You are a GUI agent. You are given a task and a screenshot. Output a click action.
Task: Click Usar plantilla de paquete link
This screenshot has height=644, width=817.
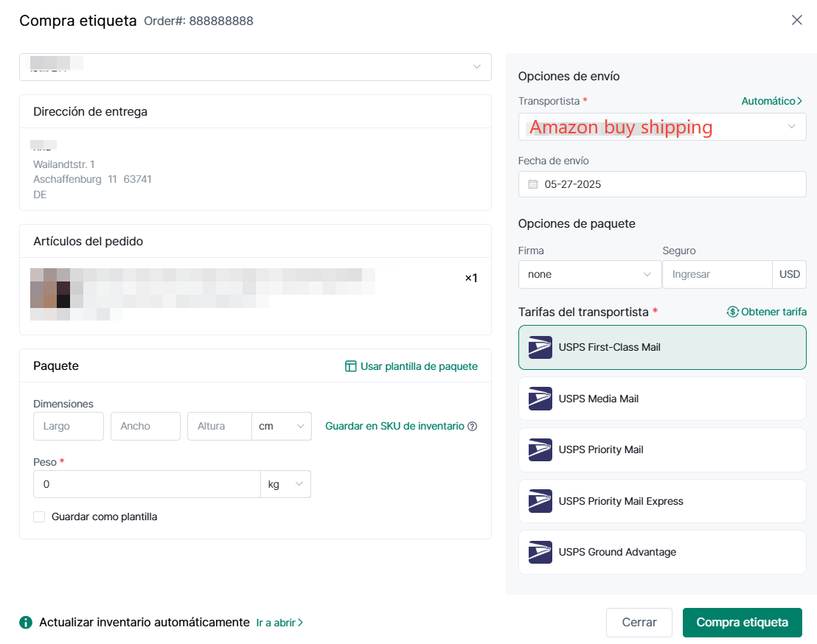click(419, 366)
